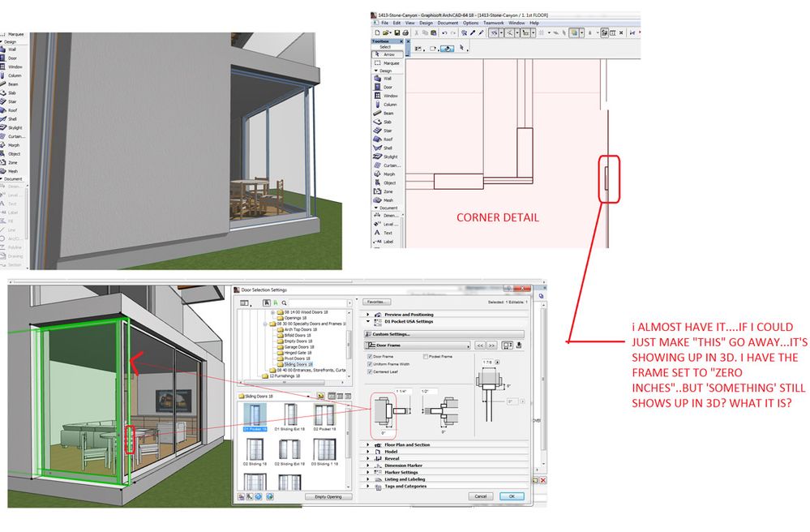Select Beam tool in floor plan Toolbox
The image size is (810, 532).
(x=384, y=113)
